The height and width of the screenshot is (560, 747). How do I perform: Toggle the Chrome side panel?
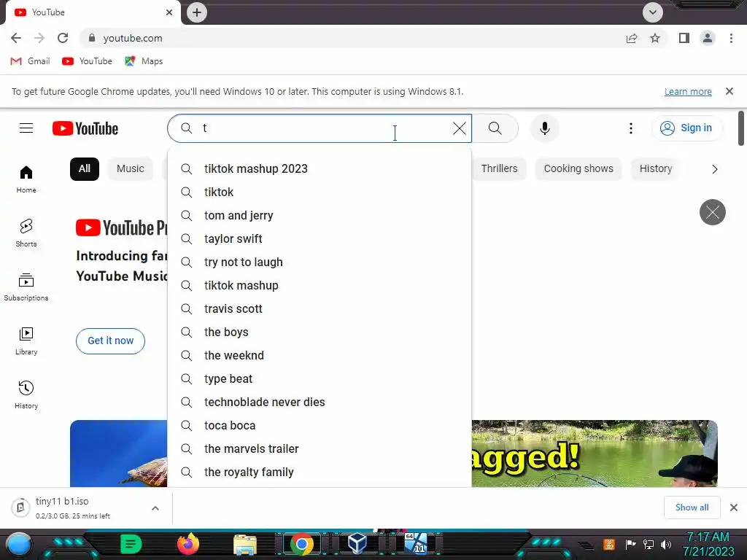pos(684,38)
